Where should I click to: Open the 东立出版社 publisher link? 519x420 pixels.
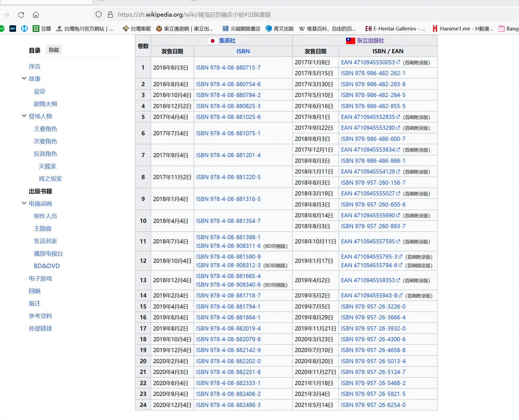point(371,41)
